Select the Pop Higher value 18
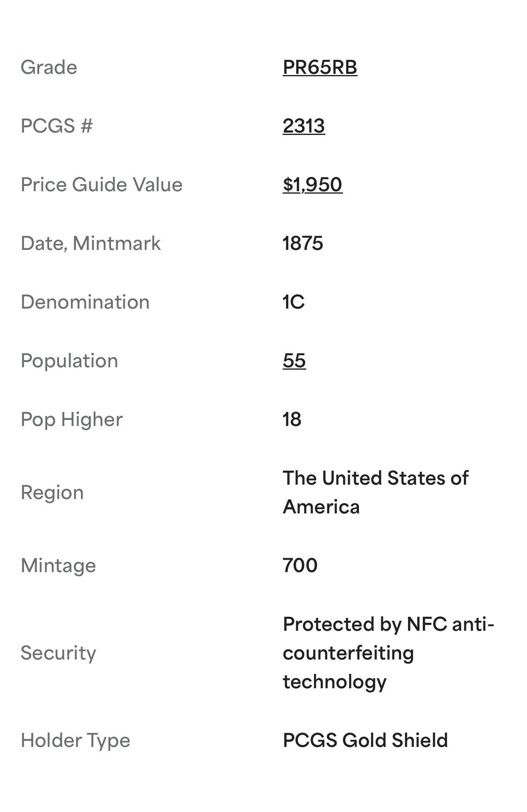Screen dimensions: 527x812 coord(292,420)
